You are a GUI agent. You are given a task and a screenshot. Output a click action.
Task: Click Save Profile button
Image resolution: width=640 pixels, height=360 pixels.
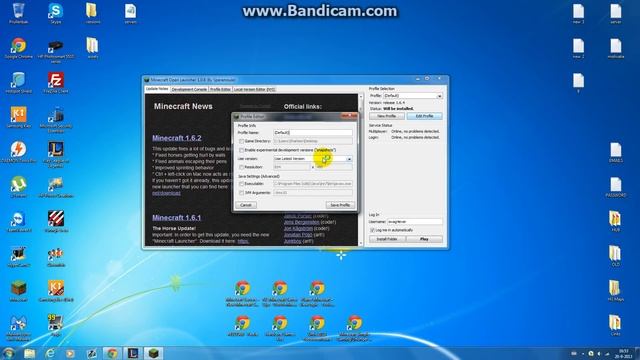[x=340, y=205]
